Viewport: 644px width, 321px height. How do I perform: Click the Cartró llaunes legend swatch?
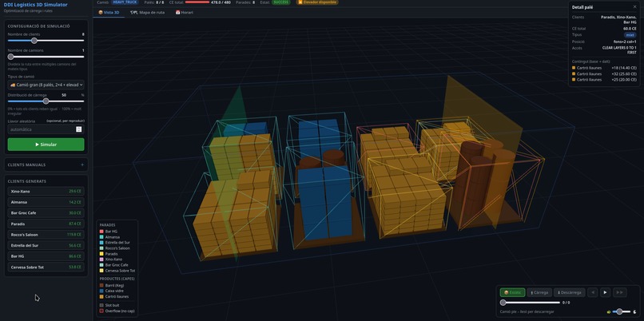pos(101,296)
